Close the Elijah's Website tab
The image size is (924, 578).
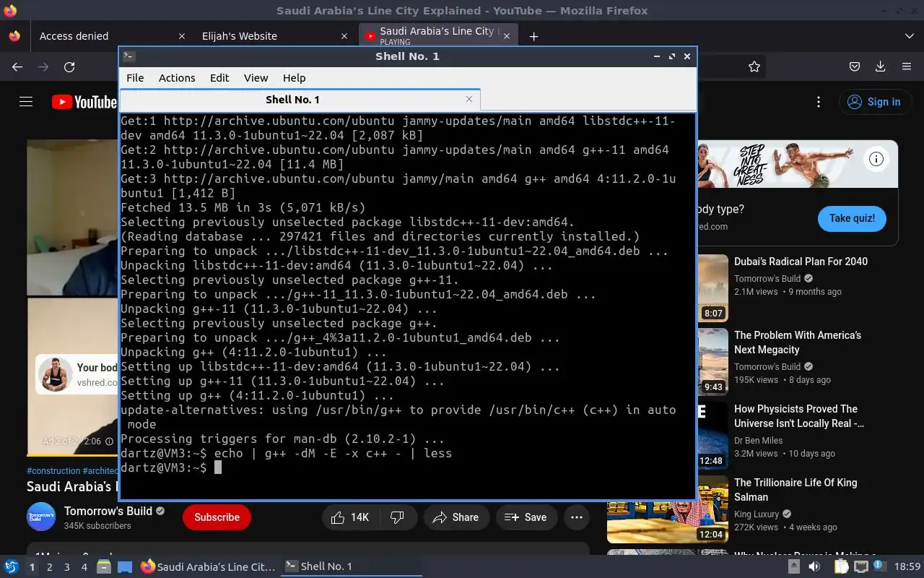(x=345, y=36)
